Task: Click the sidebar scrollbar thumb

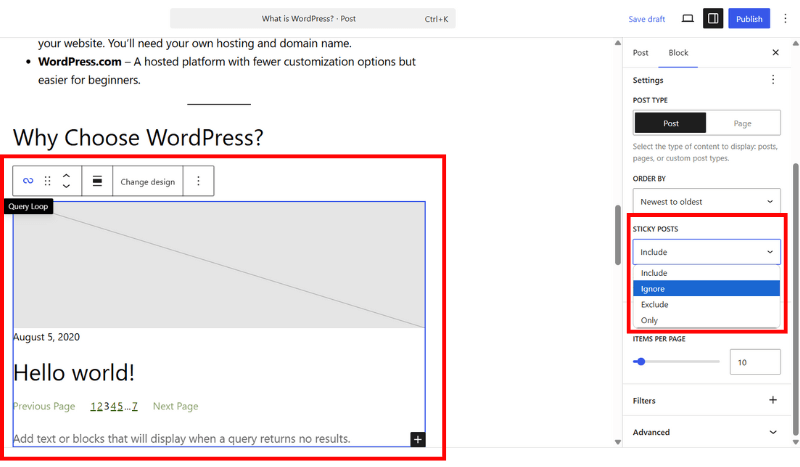Action: 795,299
